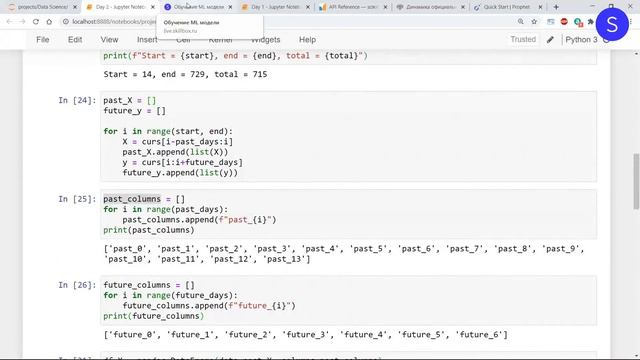
Task: Open the Widgets menu
Action: pos(266,40)
